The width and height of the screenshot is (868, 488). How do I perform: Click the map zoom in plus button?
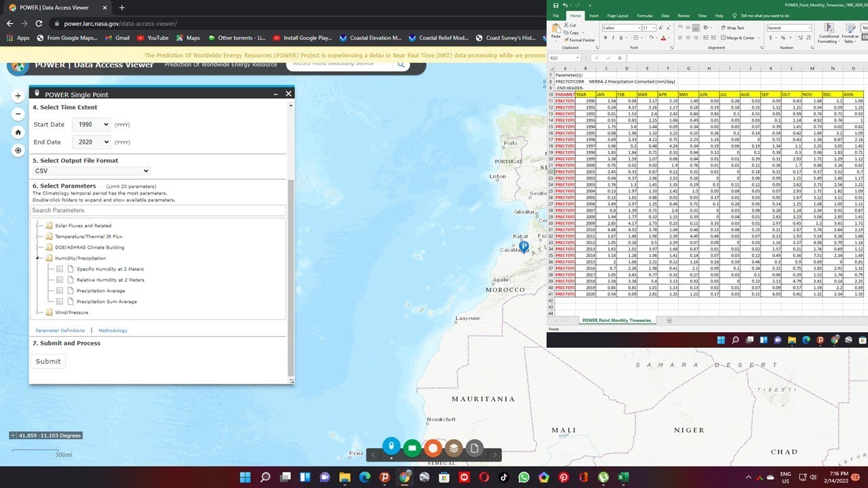(x=18, y=96)
